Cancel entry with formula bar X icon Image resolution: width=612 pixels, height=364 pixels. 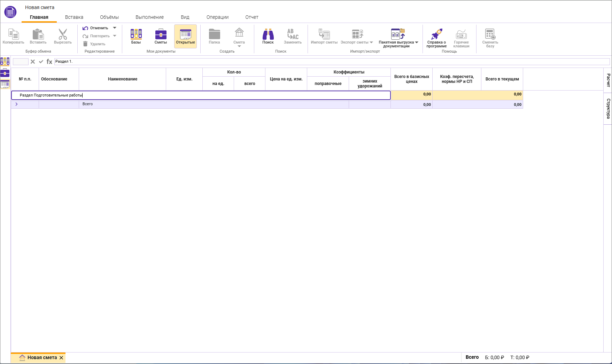(33, 62)
